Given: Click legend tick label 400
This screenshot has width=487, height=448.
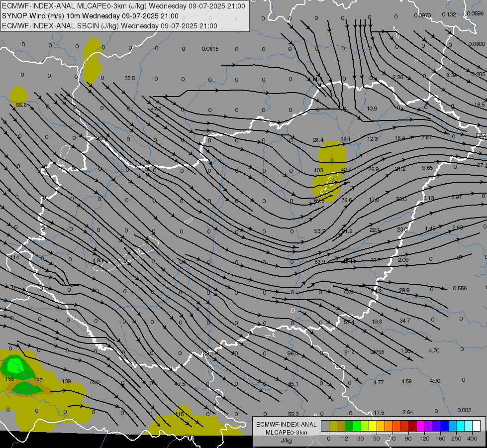Looking at the screenshot, I should (472, 439).
